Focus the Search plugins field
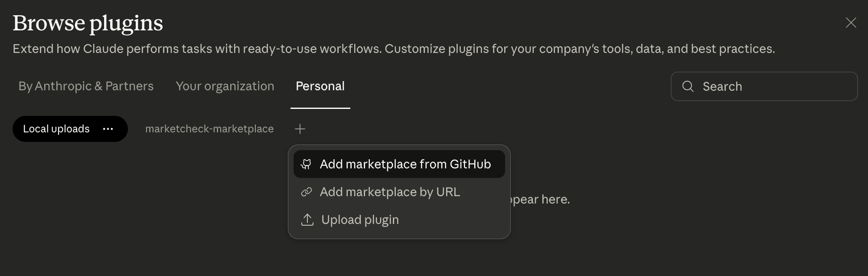Screen dimensions: 868x276 point(772,86)
